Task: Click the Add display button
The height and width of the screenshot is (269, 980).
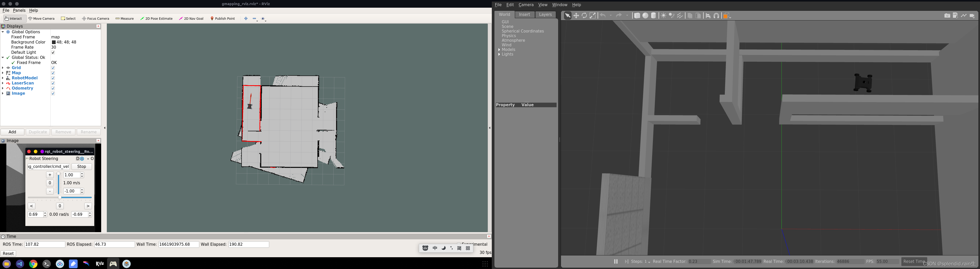Action: (x=12, y=132)
